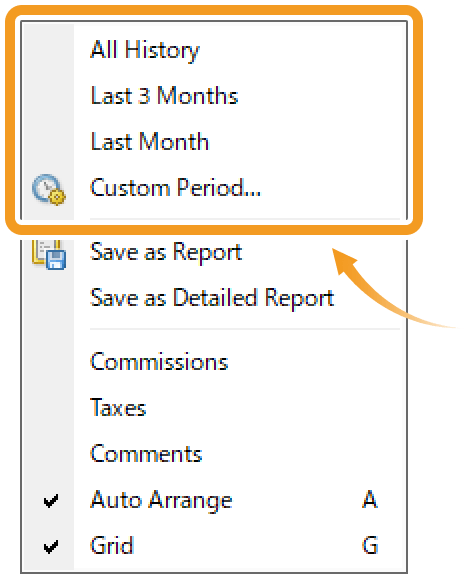Click the checkmark beside Auto Arrange
Screen dimensions: 466x574
[x=51, y=501]
